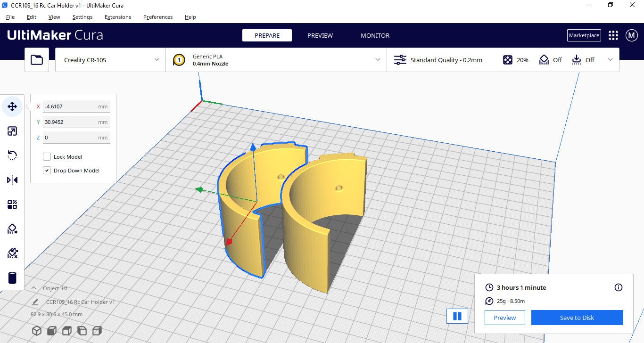The width and height of the screenshot is (644, 343).
Task: Open the Extensions menu
Action: (x=118, y=17)
